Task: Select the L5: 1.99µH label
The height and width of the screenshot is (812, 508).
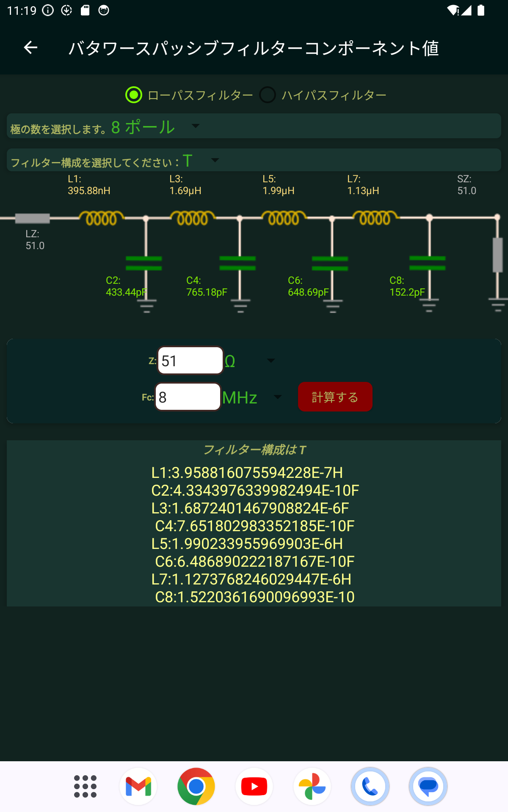Action: click(x=279, y=185)
